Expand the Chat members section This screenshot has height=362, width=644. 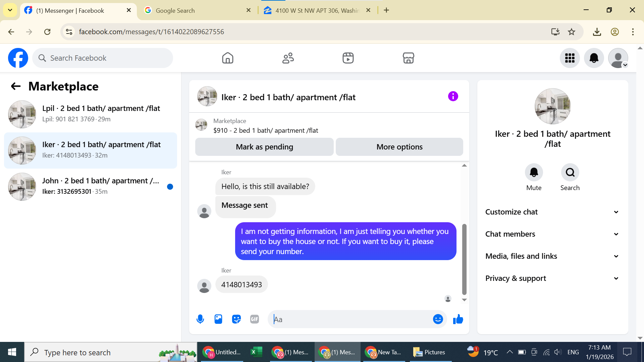552,234
